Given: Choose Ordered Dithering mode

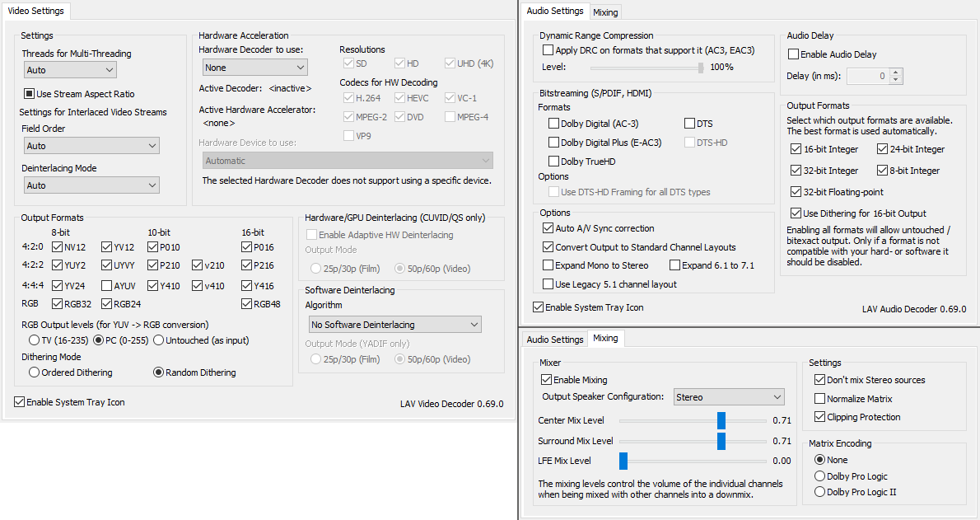Looking at the screenshot, I should tap(35, 372).
